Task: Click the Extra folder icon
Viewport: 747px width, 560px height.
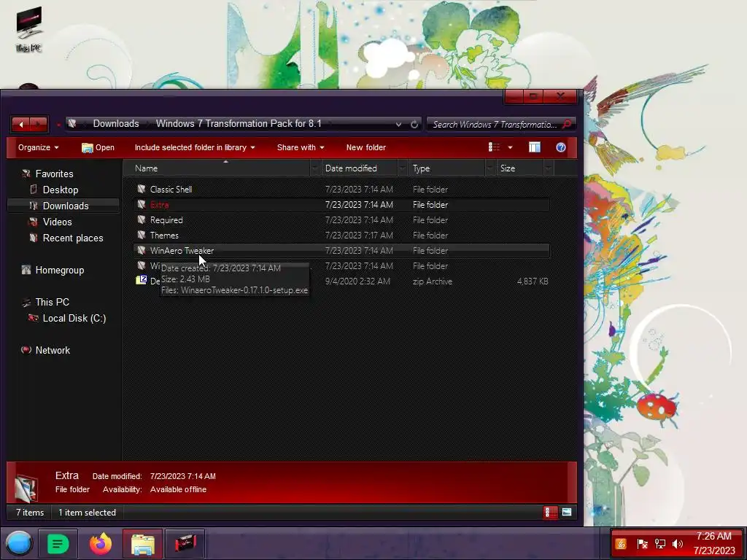Action: [x=141, y=204]
